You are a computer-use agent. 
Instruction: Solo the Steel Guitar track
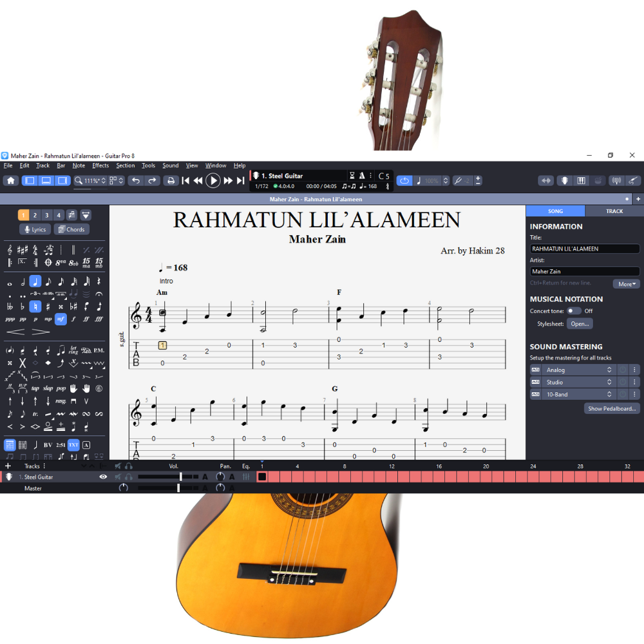pos(129,477)
